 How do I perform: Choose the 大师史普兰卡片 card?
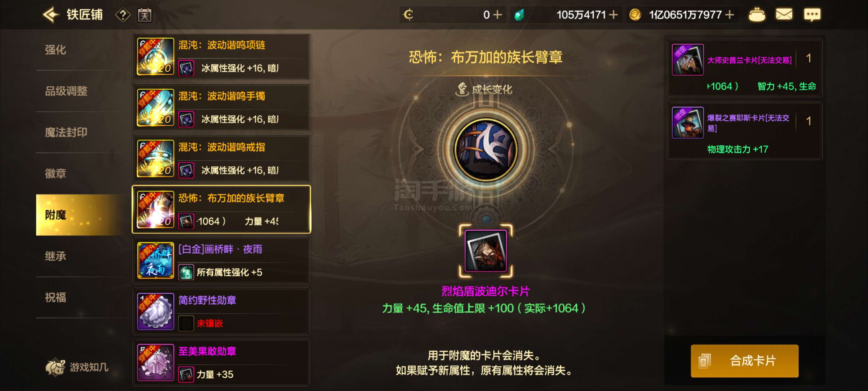click(744, 68)
